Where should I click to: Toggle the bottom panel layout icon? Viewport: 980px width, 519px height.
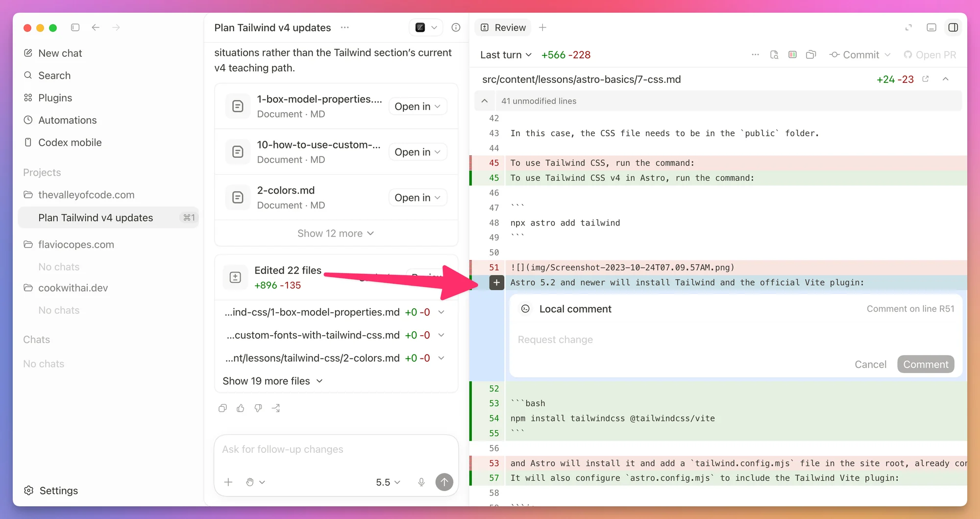pyautogui.click(x=931, y=27)
